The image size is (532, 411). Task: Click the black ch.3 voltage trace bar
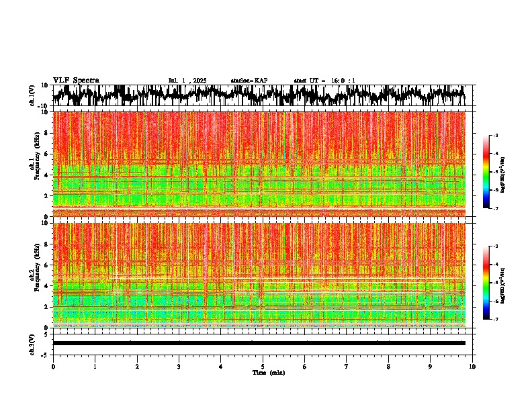(259, 343)
